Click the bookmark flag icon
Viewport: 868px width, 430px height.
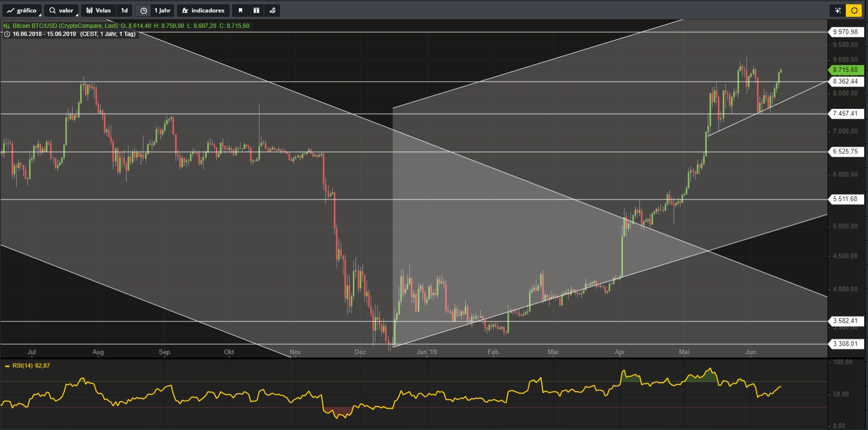240,11
